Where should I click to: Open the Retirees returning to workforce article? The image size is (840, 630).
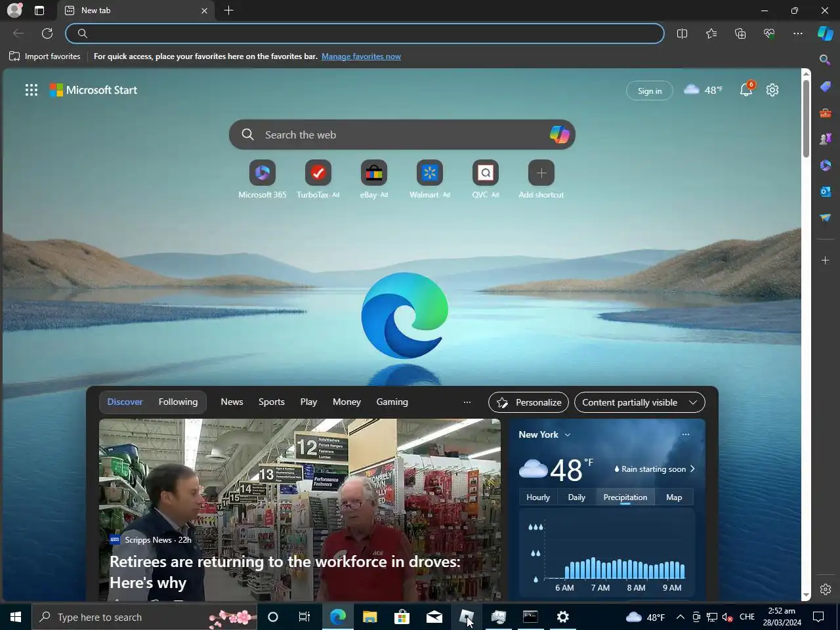point(285,572)
